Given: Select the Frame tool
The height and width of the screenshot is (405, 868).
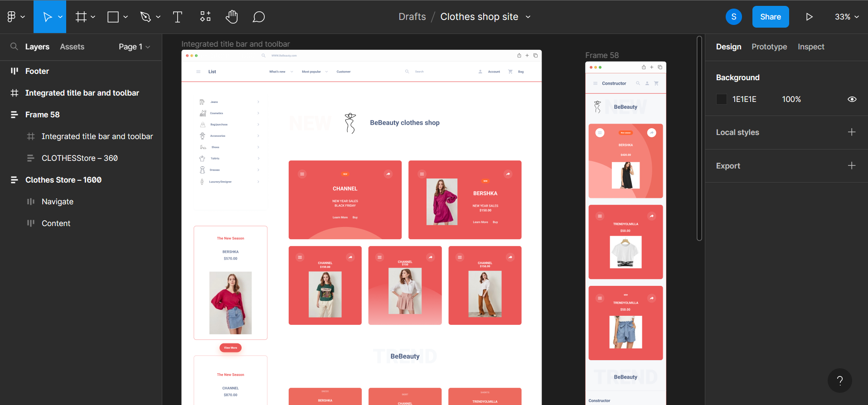Looking at the screenshot, I should coord(81,17).
